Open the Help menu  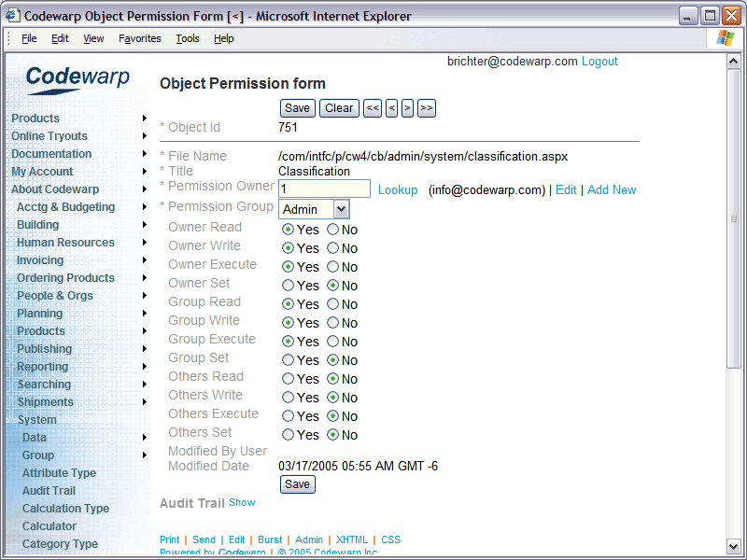[x=224, y=38]
